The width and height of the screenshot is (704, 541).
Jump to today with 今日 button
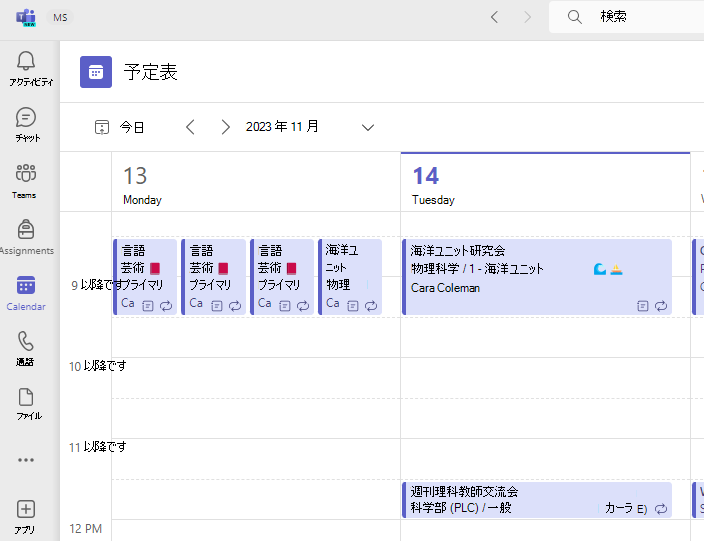point(119,127)
